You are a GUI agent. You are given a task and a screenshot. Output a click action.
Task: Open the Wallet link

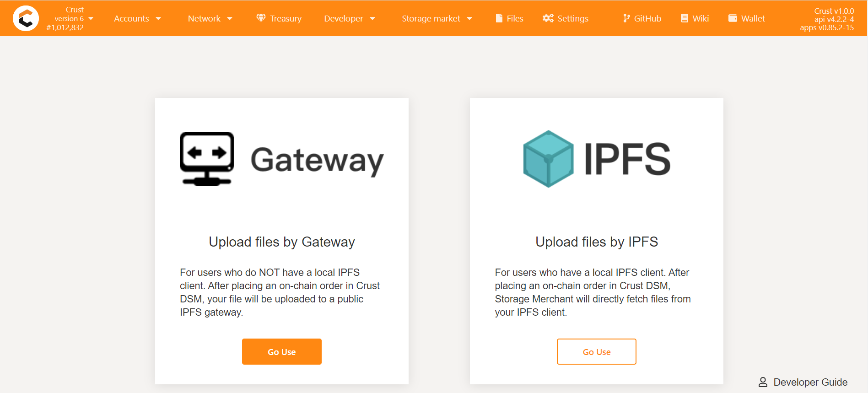[x=746, y=18]
